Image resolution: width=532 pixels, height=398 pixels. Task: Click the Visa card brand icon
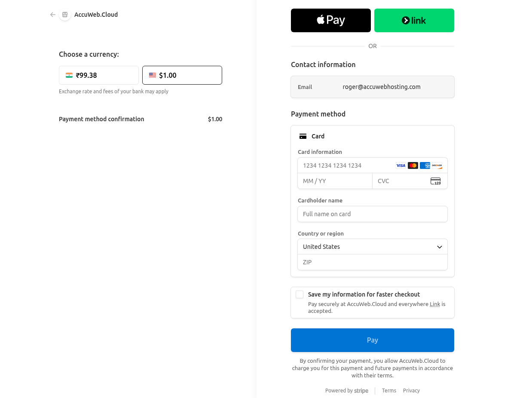tap(401, 165)
